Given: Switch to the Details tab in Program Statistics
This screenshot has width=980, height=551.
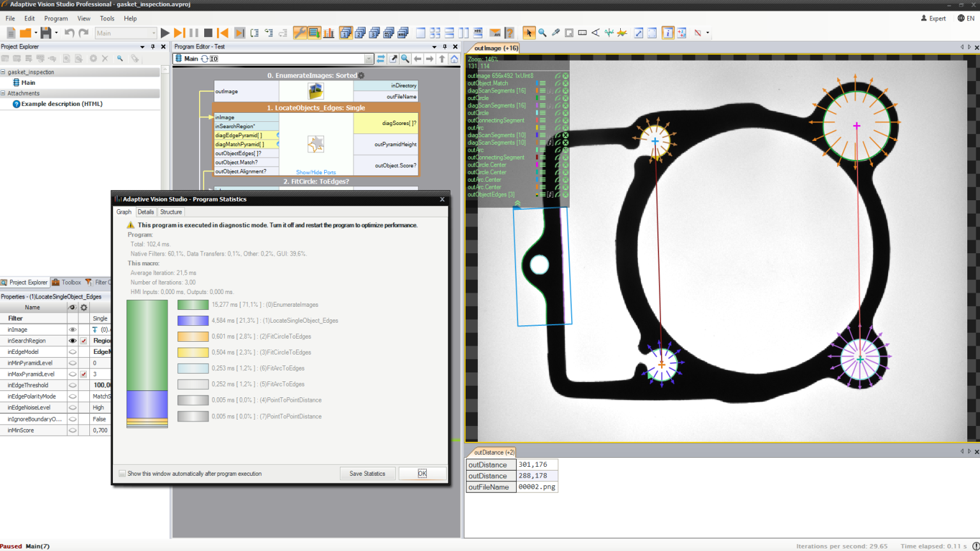Looking at the screenshot, I should tap(146, 212).
